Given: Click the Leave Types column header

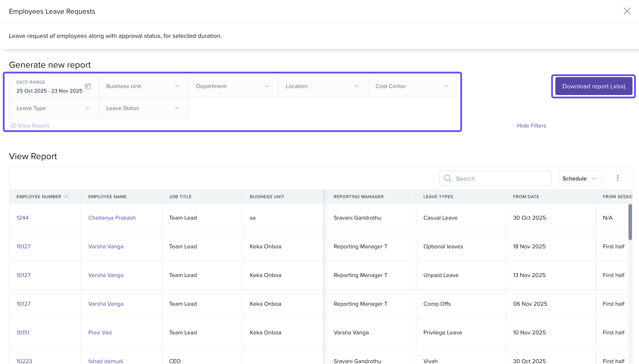Looking at the screenshot, I should (438, 197).
